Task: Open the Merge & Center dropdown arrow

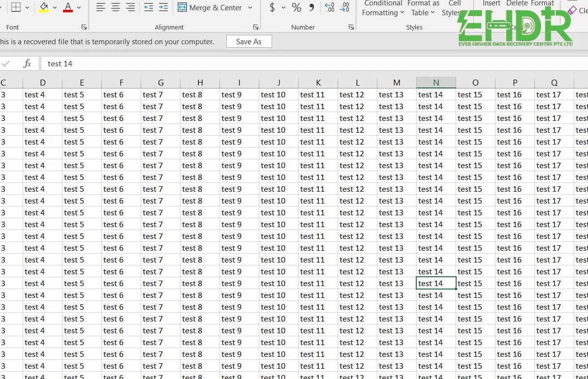Action: click(250, 8)
